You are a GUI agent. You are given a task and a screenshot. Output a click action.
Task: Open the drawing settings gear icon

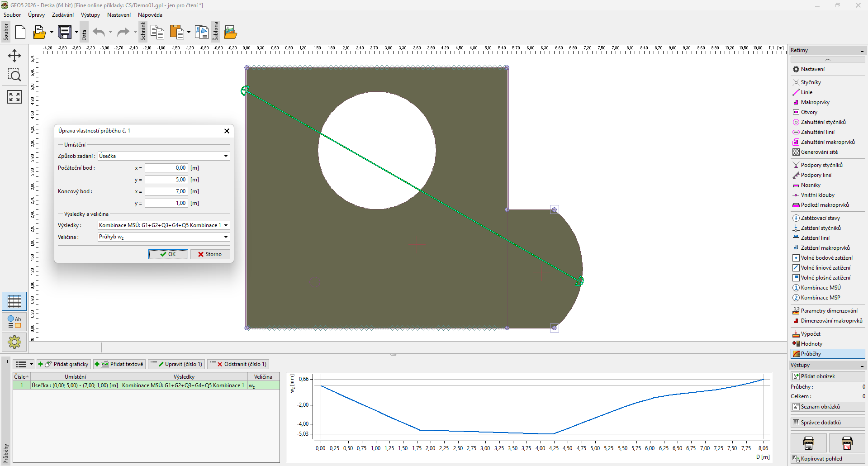[14, 342]
